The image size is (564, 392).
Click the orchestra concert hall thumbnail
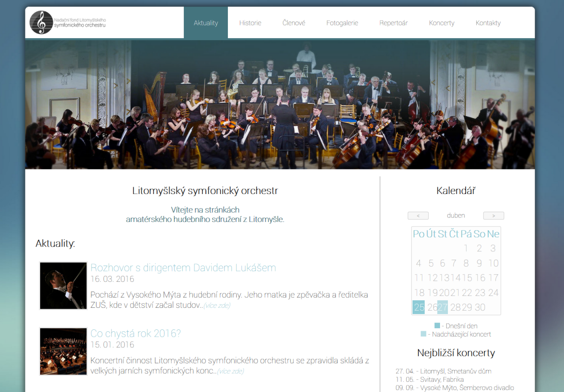pos(63,351)
